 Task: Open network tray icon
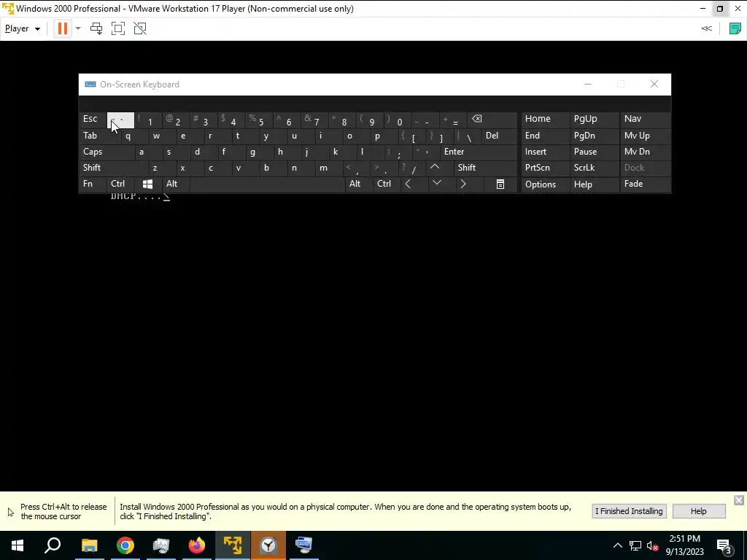635,545
